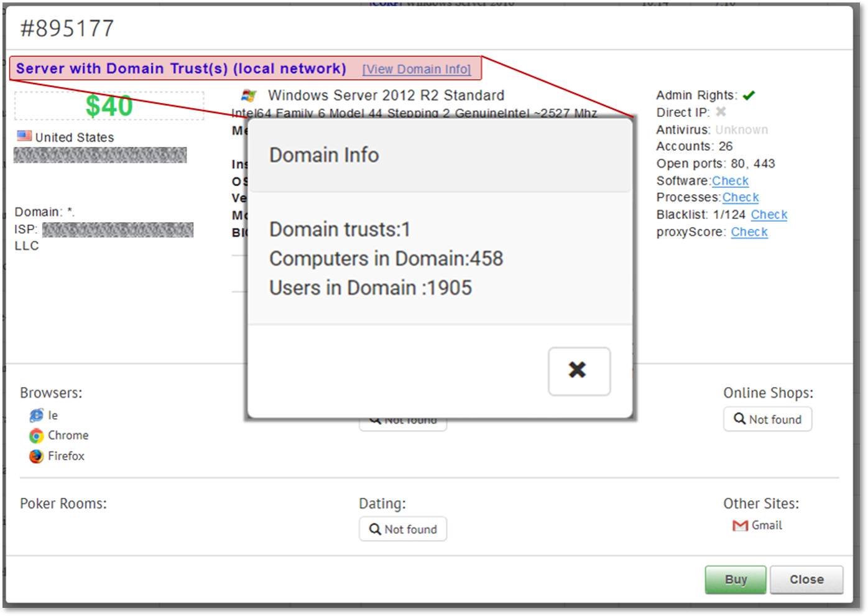Viewport: 868px width, 616px height.
Task: Click the Intel64 Family processor text
Action: [414, 113]
